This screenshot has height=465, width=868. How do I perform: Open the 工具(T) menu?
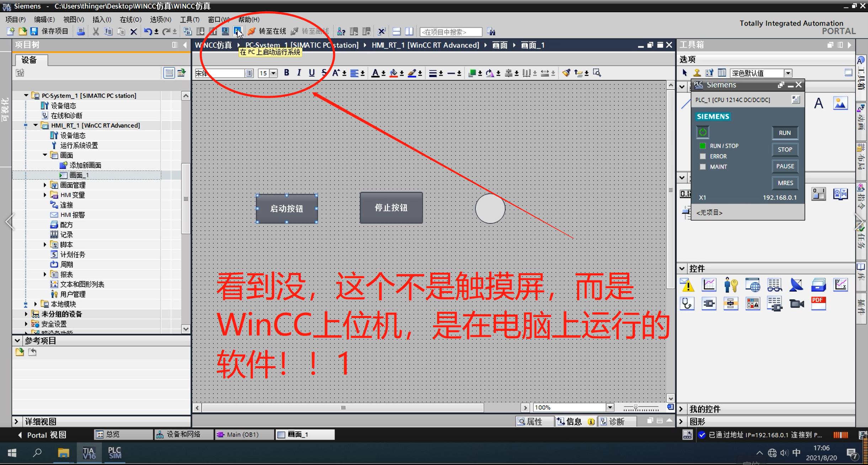(190, 20)
